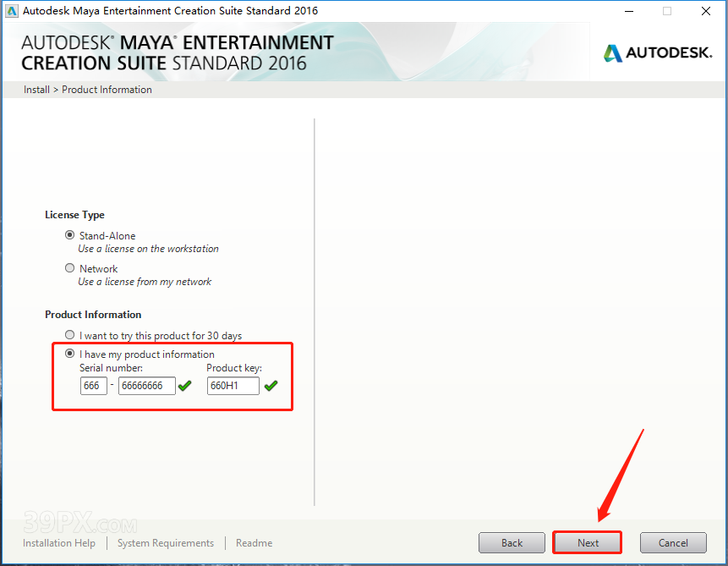
Task: Choose the 30-day trial option
Action: pos(69,335)
